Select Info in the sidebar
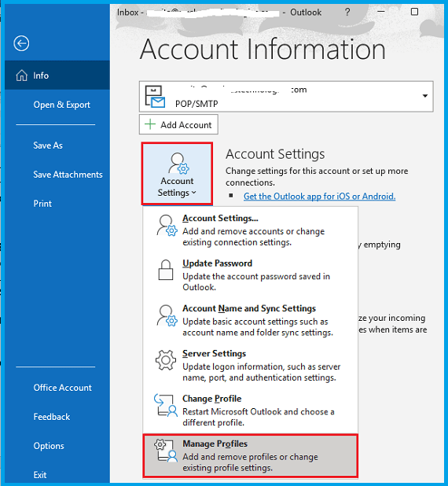 pos(57,75)
